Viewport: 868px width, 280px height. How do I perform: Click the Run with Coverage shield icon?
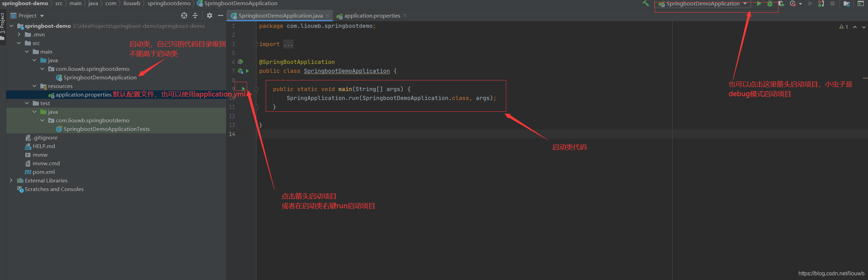point(781,4)
